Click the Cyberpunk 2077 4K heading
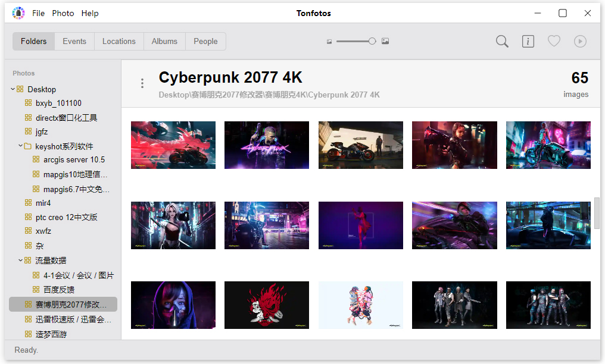 (x=230, y=77)
